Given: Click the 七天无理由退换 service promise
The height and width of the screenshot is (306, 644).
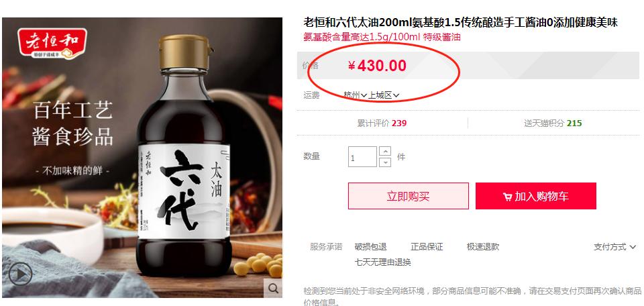Looking at the screenshot, I should tap(383, 262).
